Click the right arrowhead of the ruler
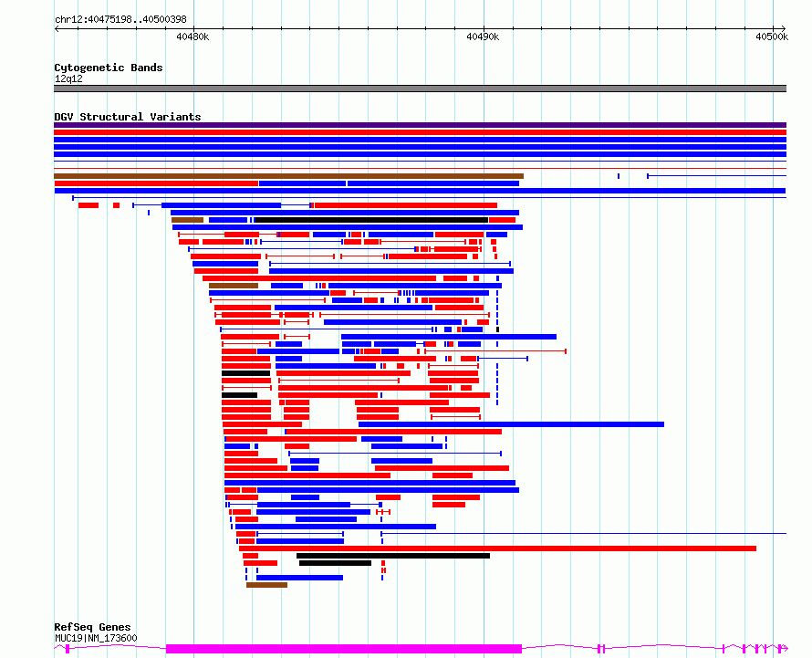This screenshot has width=812, height=658. point(783,28)
